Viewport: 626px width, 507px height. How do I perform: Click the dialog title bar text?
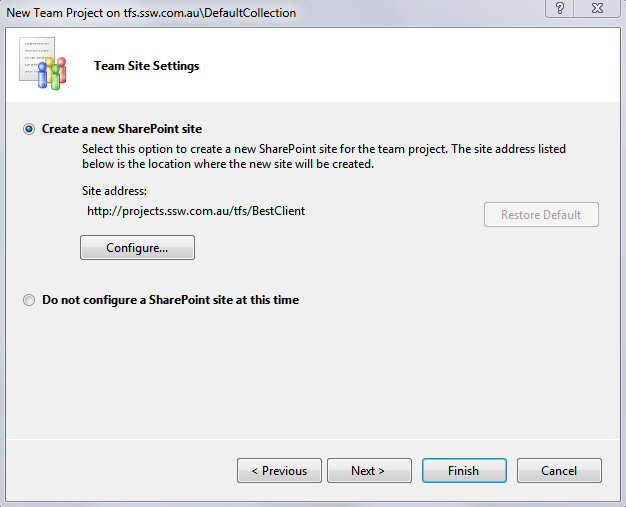152,13
